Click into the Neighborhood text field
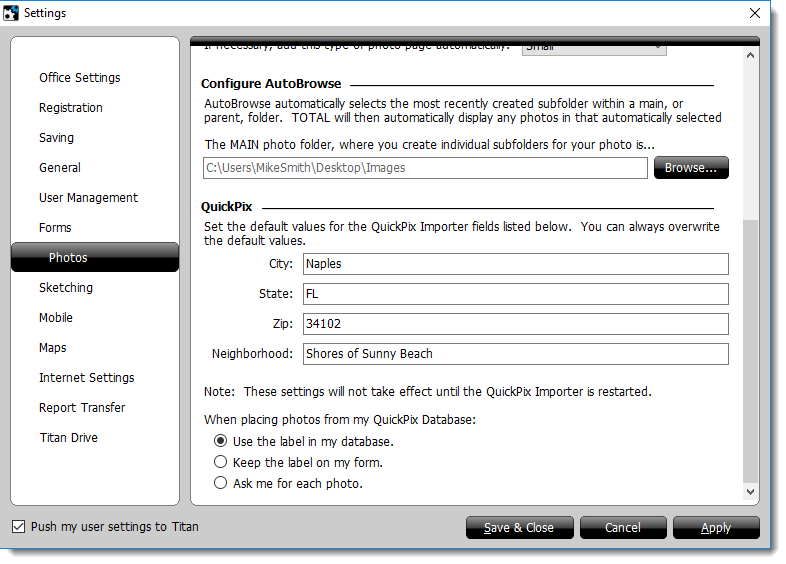This screenshot has width=786, height=564. pyautogui.click(x=515, y=354)
